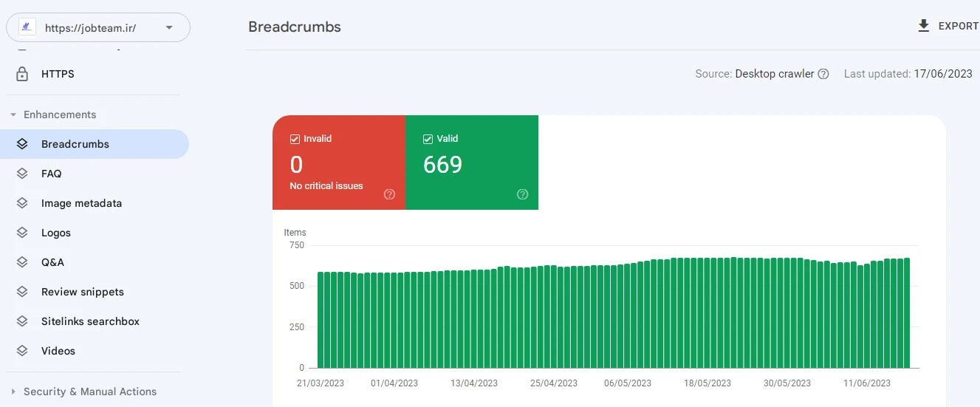Click the help icon next to Desktop crawler
The width and height of the screenshot is (980, 407).
click(823, 74)
